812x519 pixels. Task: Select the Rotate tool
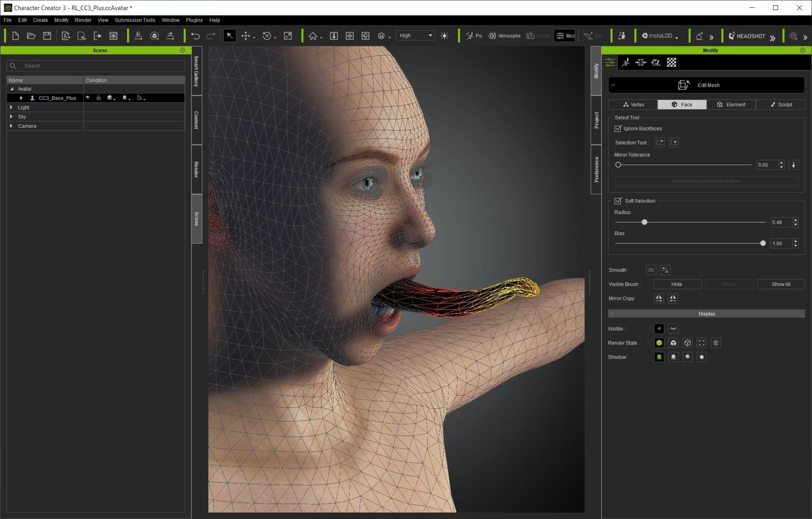[267, 36]
